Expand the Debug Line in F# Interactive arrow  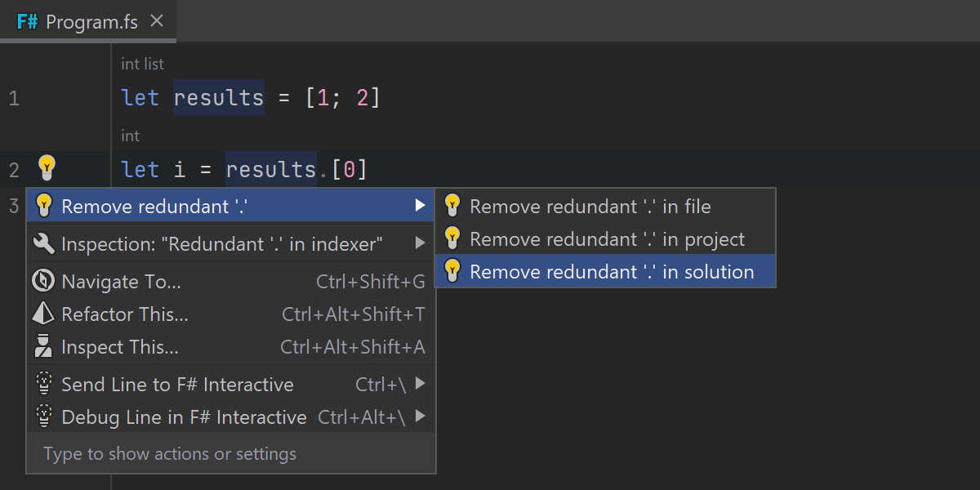pos(420,416)
